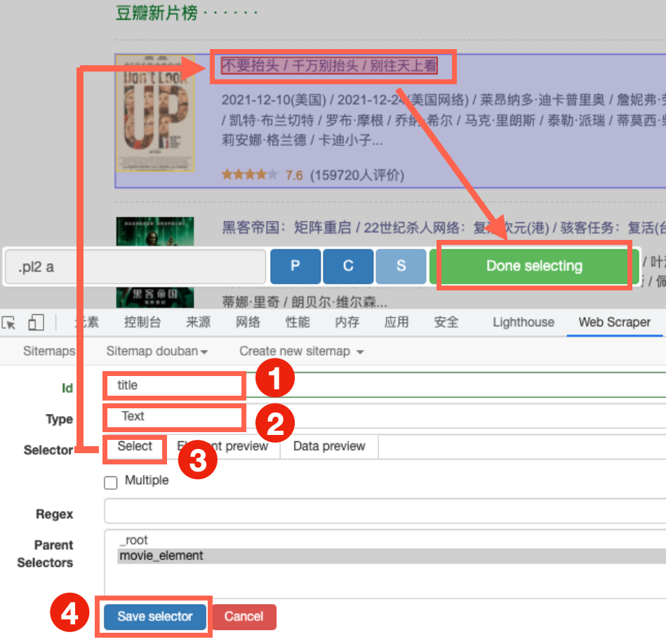The height and width of the screenshot is (644, 666).
Task: Expand the Create new sitemap menu
Action: click(300, 351)
